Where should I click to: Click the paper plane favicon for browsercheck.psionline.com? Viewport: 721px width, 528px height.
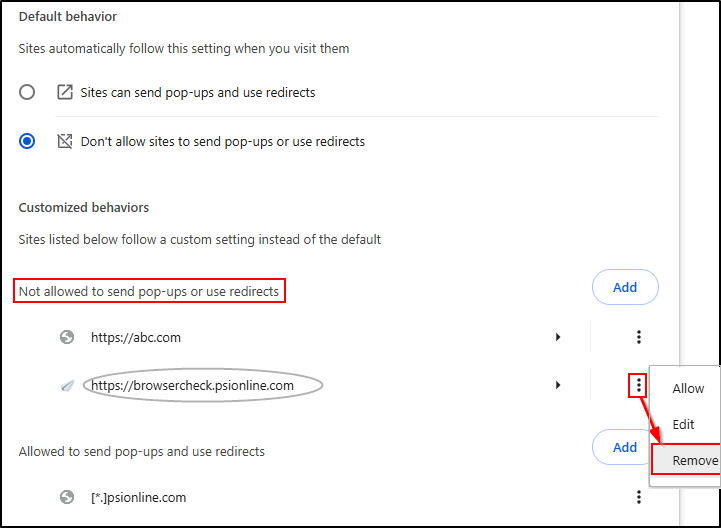pyautogui.click(x=68, y=385)
